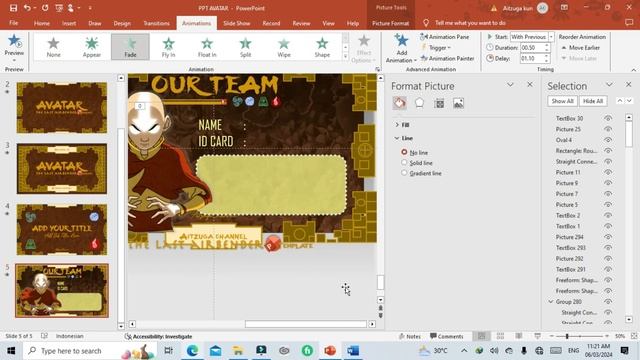Open the Effect Options dropdown
The width and height of the screenshot is (640, 360).
coord(363,48)
